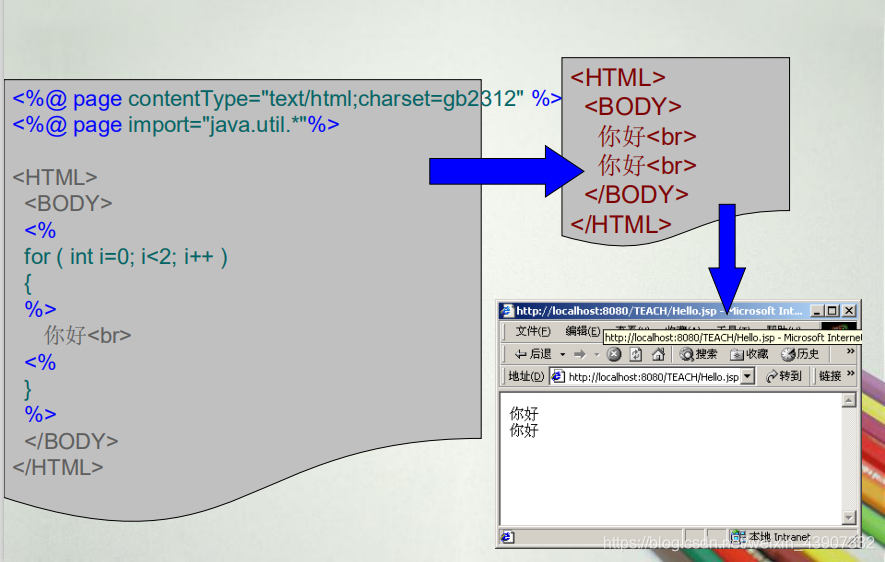The image size is (885, 562).
Task: Click the window title text Hello.jsp - Microsoft Int...
Action: (659, 311)
